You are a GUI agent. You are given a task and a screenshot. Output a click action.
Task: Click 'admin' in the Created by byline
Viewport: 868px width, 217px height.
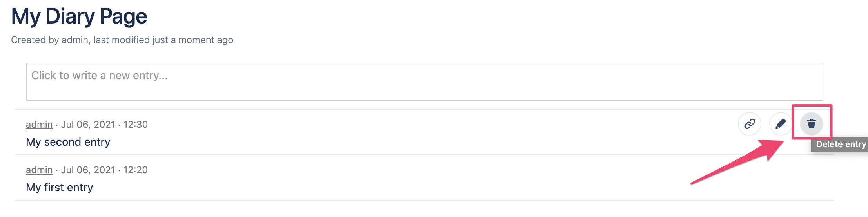pos(74,40)
